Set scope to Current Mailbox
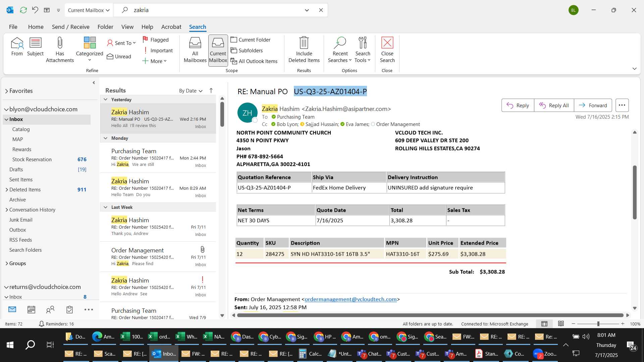This screenshot has width=644, height=362. 218,50
